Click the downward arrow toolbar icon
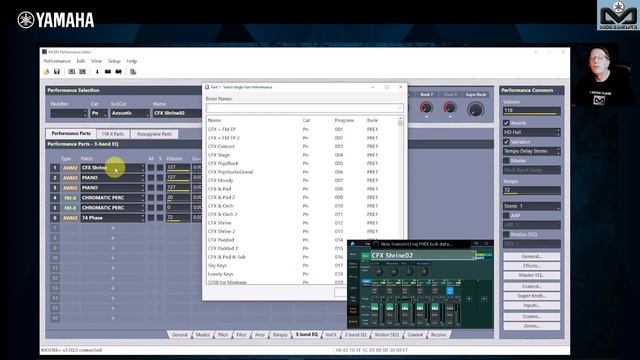Viewport: 640px width, 360px height. coord(97,72)
